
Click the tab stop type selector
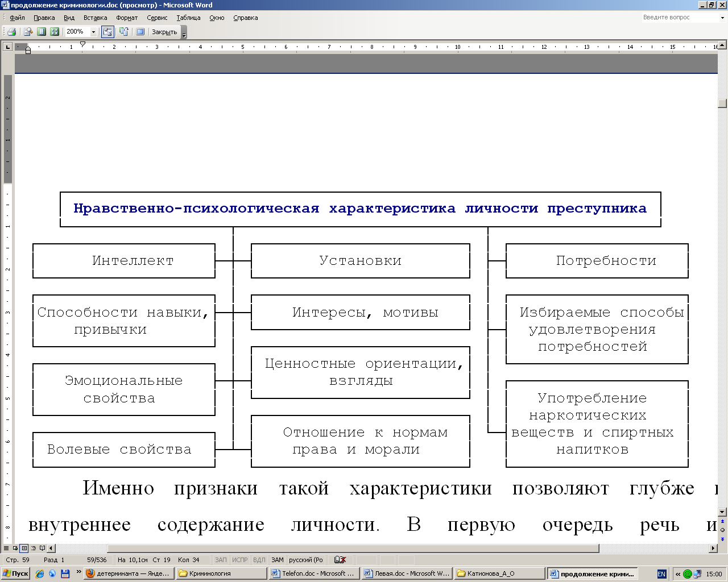(8, 47)
